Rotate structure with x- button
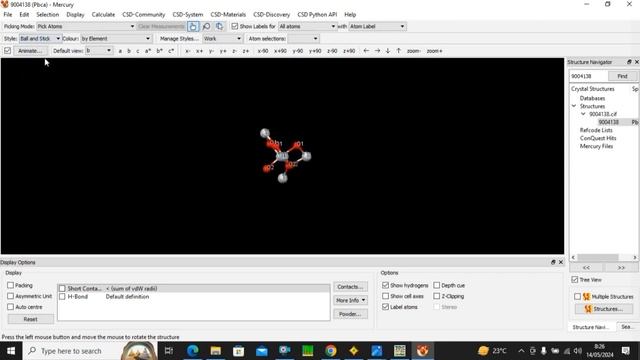 click(x=188, y=51)
